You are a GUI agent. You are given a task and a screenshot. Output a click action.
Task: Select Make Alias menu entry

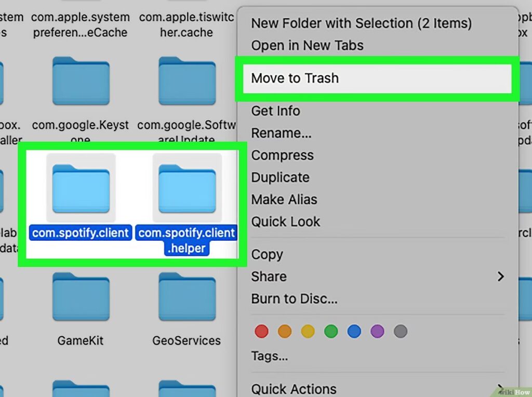click(x=284, y=200)
